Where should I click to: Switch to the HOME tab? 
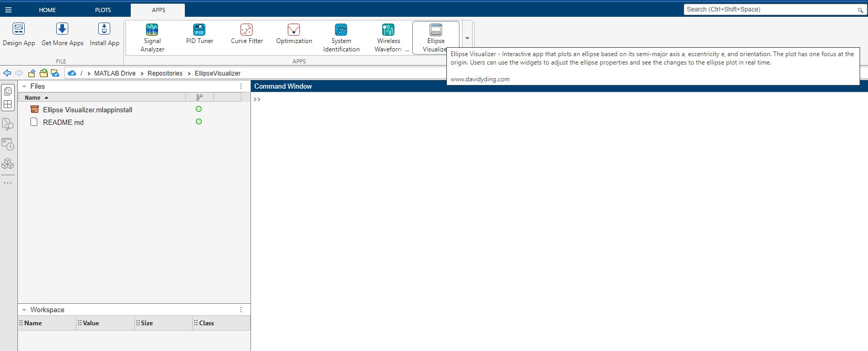[x=47, y=10]
